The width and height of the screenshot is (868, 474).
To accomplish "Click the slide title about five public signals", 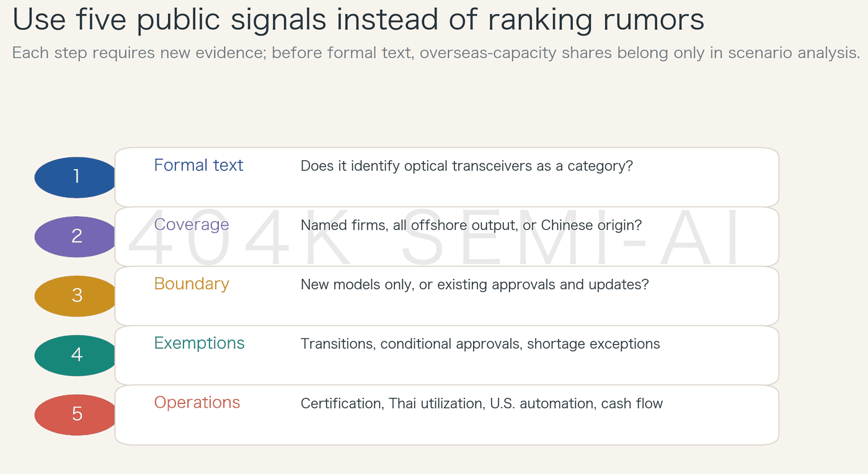I will coord(358,19).
